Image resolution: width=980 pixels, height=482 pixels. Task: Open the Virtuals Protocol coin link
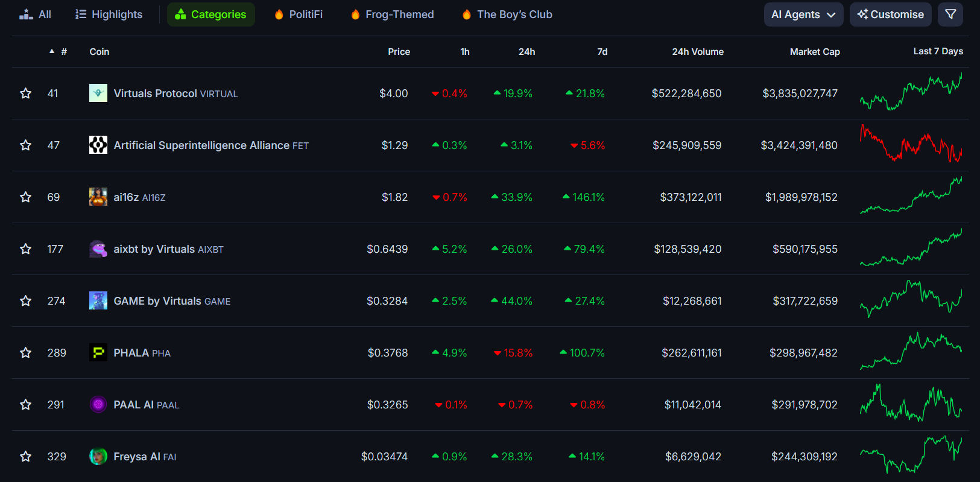click(175, 94)
